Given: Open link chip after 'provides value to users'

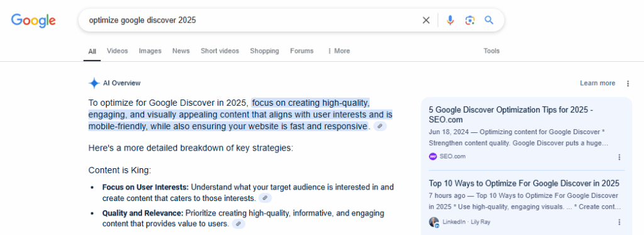Looking at the screenshot, I should click(x=238, y=224).
